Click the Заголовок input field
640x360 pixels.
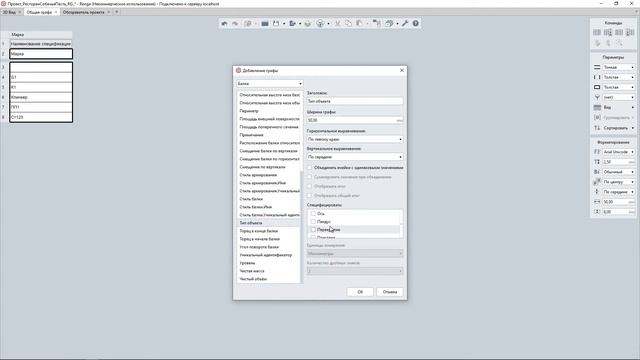pyautogui.click(x=355, y=101)
